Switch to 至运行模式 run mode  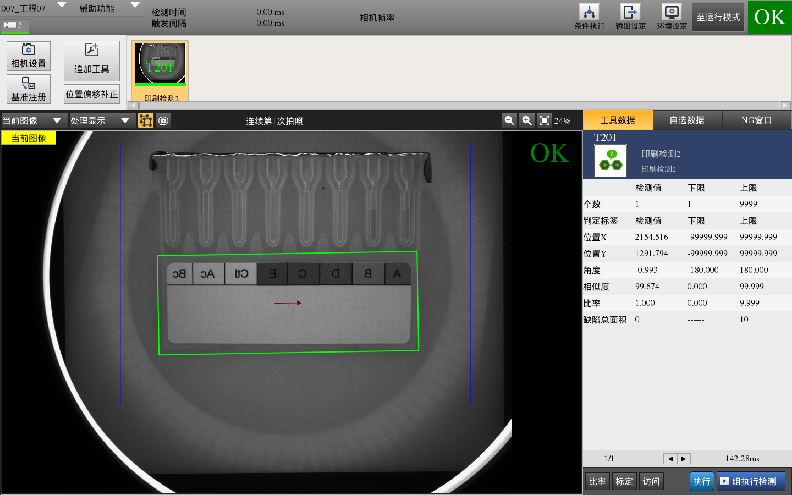point(718,17)
